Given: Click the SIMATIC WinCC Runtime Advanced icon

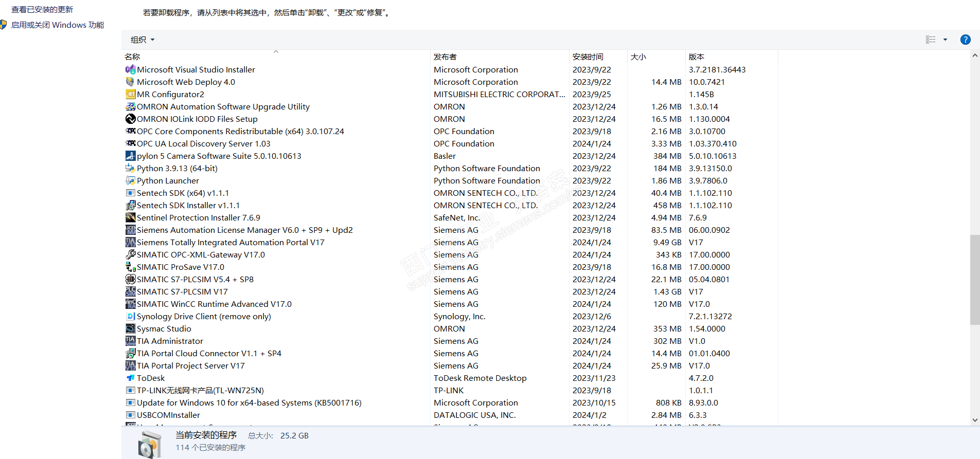Looking at the screenshot, I should 131,304.
